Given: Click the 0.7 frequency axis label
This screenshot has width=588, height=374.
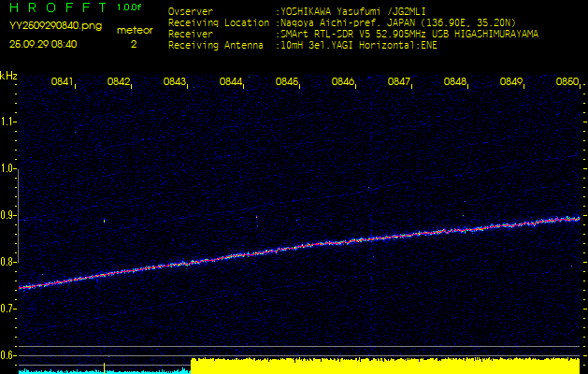Looking at the screenshot, I should tap(9, 309).
